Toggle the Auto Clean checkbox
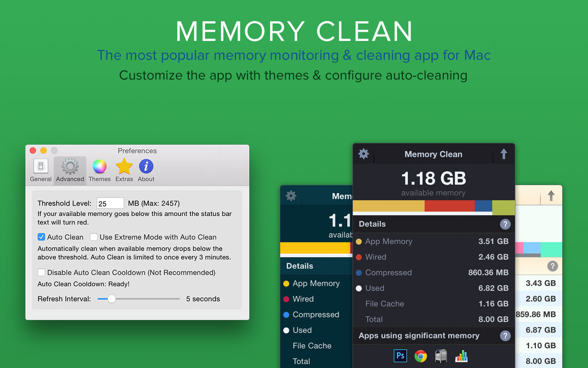 41,237
